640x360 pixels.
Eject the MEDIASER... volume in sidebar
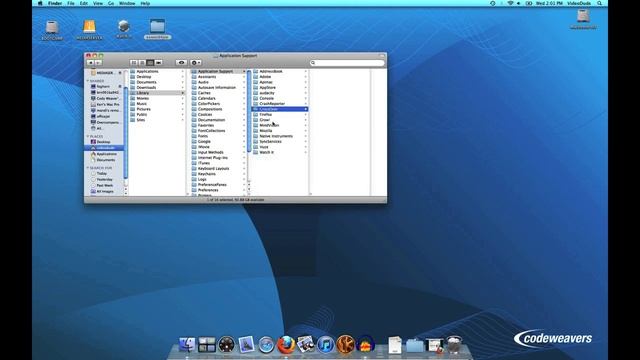coord(120,73)
